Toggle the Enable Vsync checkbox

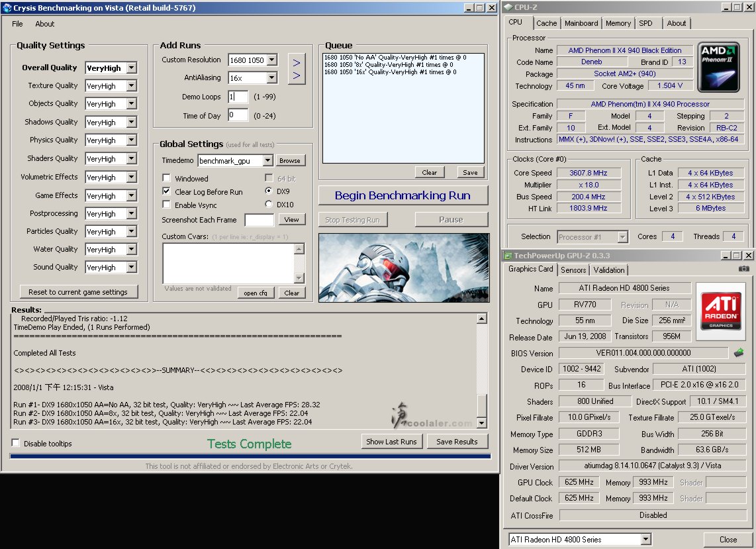(166, 205)
